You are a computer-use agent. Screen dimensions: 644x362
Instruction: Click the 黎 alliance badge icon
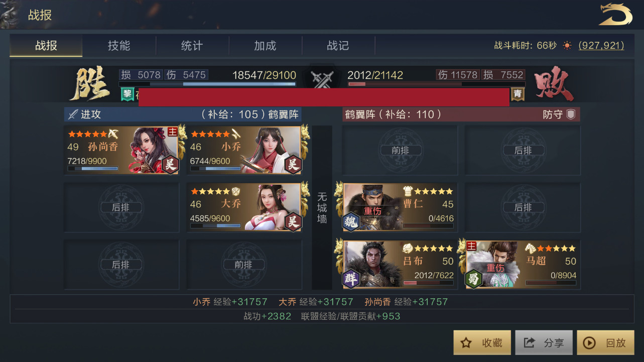127,93
